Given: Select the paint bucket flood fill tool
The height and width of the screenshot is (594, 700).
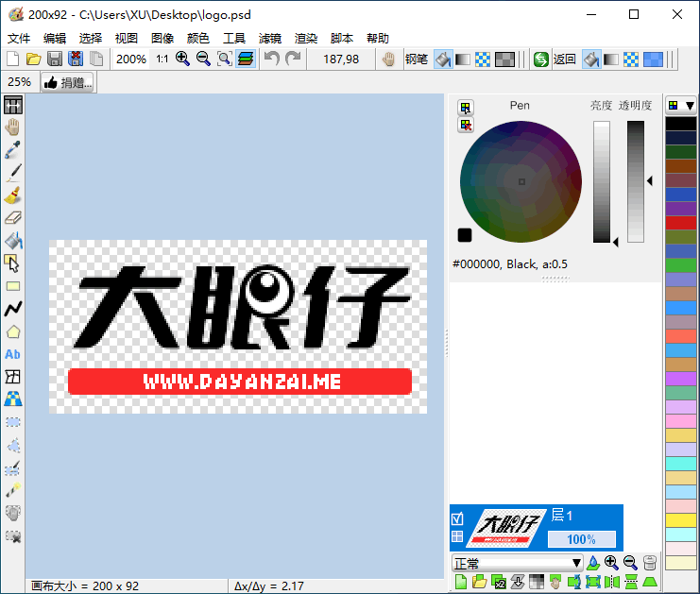Looking at the screenshot, I should click(x=13, y=241).
